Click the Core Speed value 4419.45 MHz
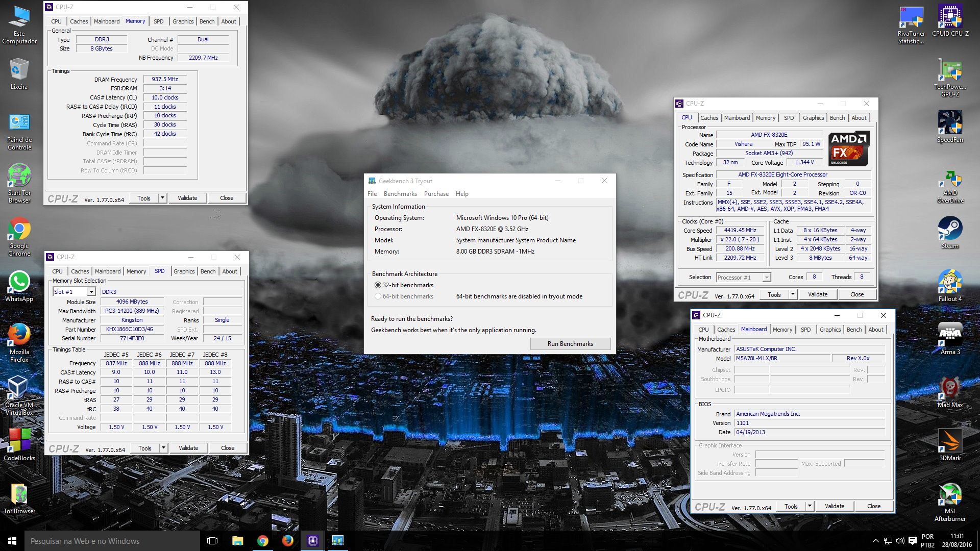 740,230
